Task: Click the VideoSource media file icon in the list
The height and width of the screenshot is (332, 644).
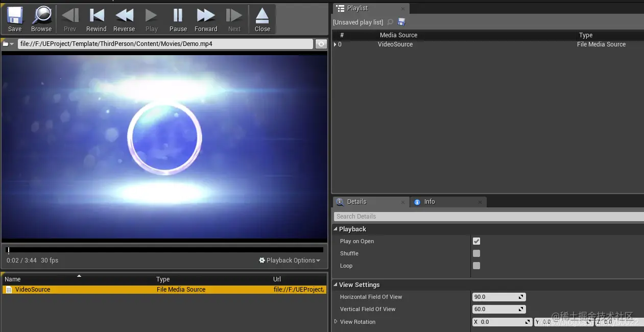Action: click(x=9, y=290)
